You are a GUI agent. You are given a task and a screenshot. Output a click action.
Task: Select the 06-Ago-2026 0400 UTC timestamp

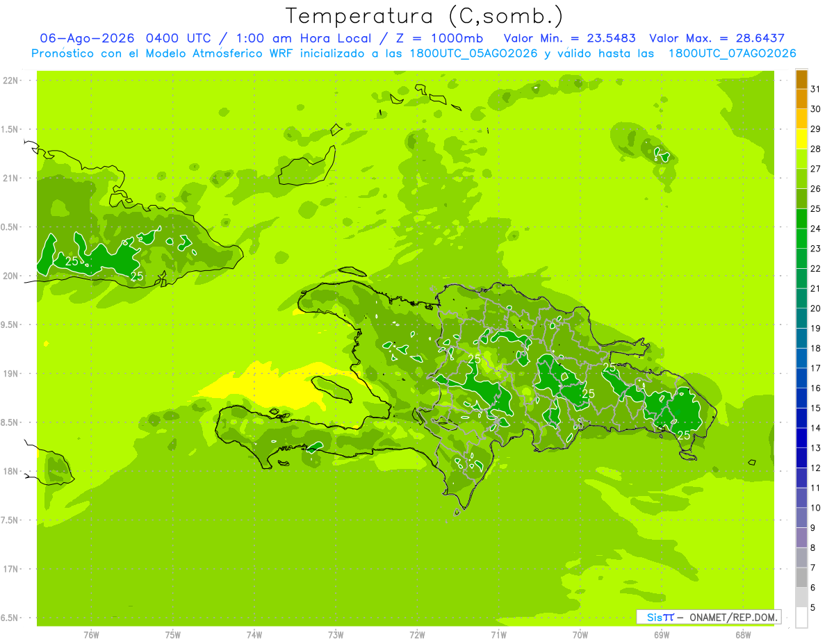(125, 38)
